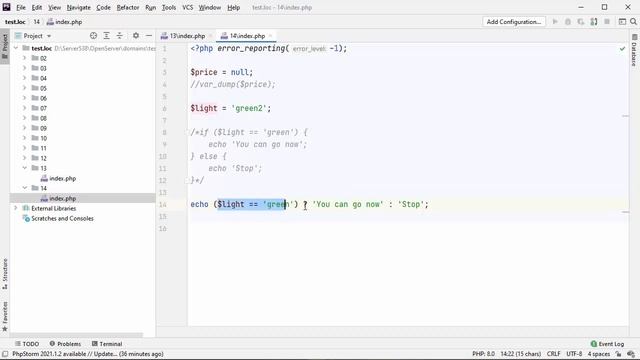
Task: Open the Code menu
Action: (103, 7)
